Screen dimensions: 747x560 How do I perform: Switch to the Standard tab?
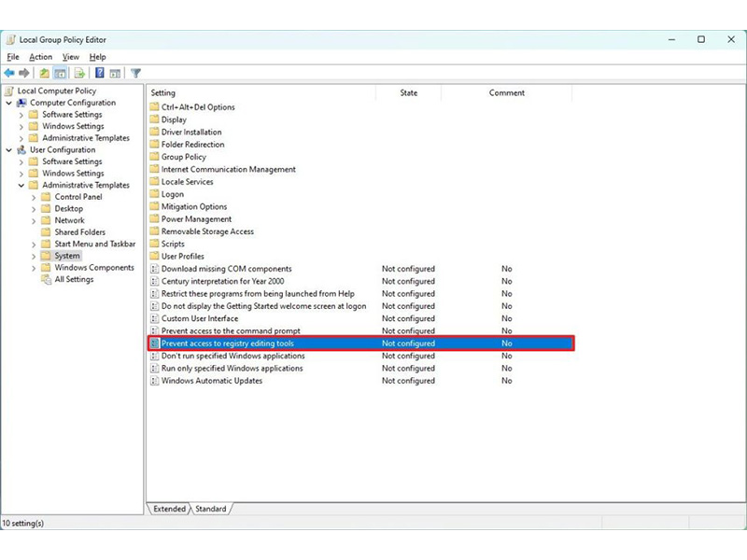tap(211, 509)
